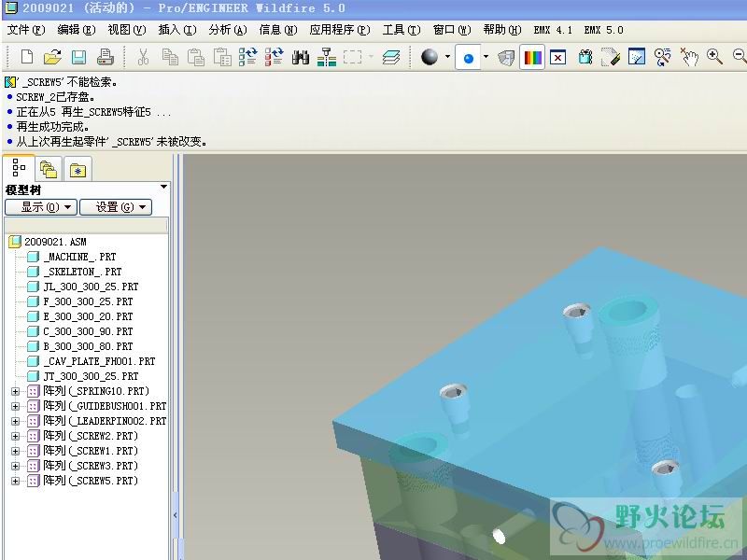747x560 pixels.
Task: Open the 编辑(E) menu
Action: pos(77,30)
